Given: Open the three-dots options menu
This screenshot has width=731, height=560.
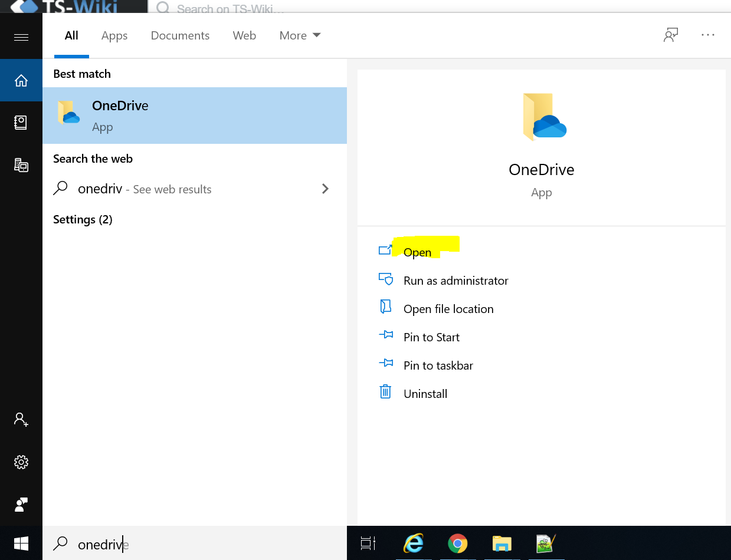Looking at the screenshot, I should tap(708, 35).
